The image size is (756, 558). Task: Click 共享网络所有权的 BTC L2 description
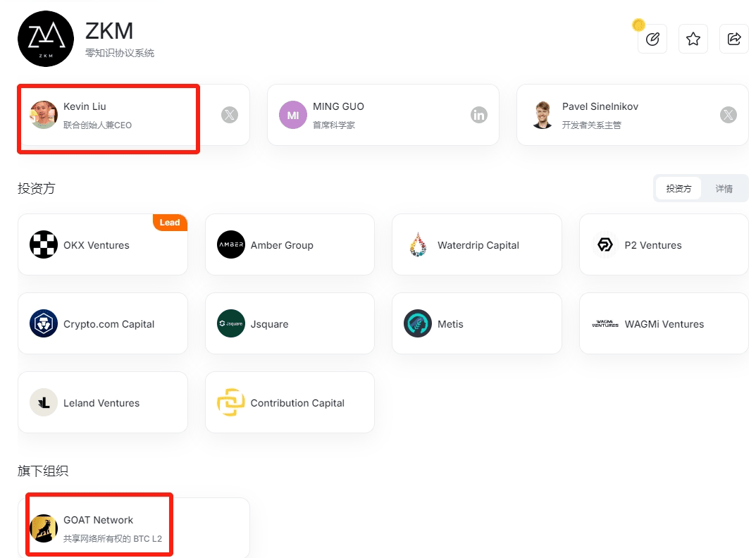click(113, 539)
